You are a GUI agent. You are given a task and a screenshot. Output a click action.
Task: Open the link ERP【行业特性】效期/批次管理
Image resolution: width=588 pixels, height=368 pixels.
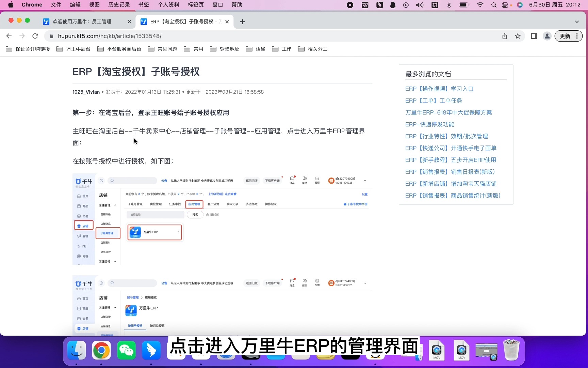(446, 136)
